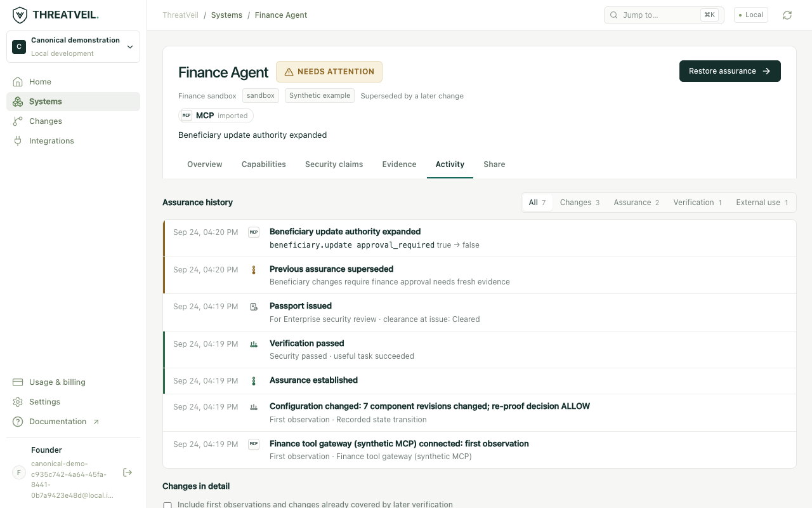Open the Systems breadcrumb link
The width and height of the screenshot is (812, 508).
226,15
